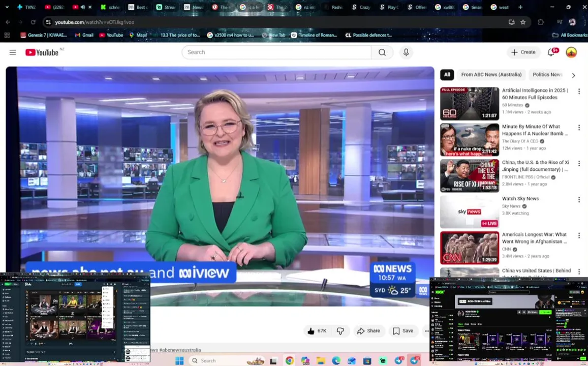Image resolution: width=588 pixels, height=366 pixels.
Task: Click the #abcnewsaustralia hashtag link
Action: pyautogui.click(x=180, y=350)
